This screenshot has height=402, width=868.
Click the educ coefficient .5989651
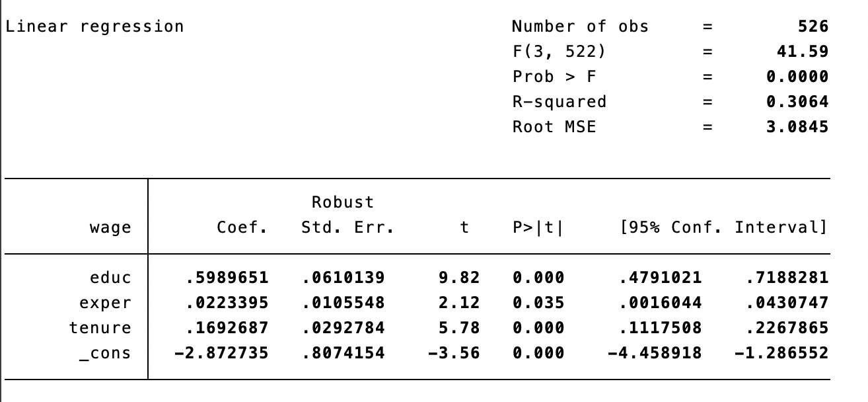tap(227, 277)
